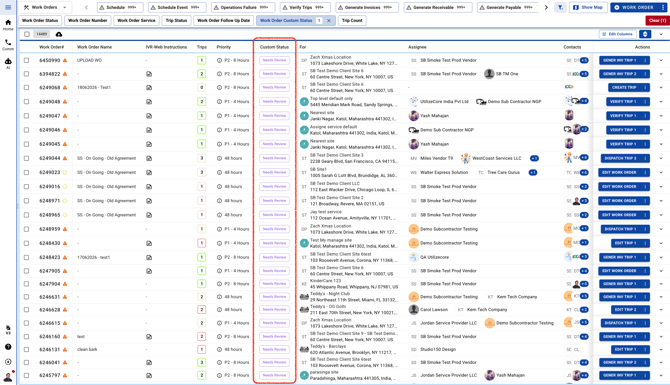Switch to Operations Failure tab
670x385 pixels.
(243, 7)
